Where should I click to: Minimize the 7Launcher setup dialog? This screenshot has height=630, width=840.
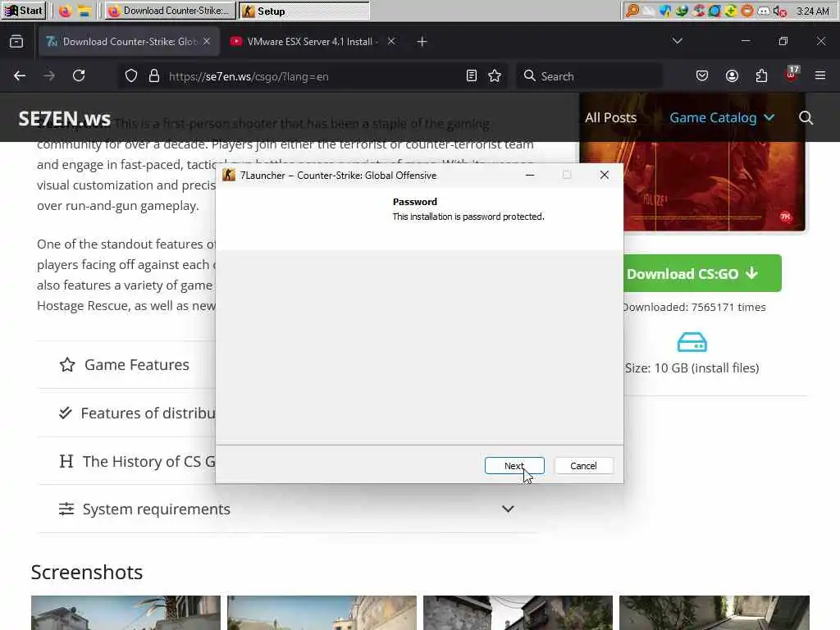(x=530, y=176)
